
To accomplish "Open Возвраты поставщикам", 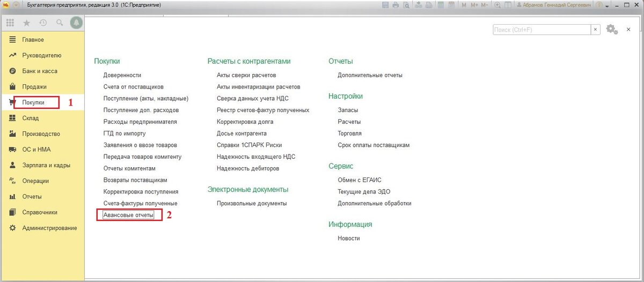I will click(135, 180).
